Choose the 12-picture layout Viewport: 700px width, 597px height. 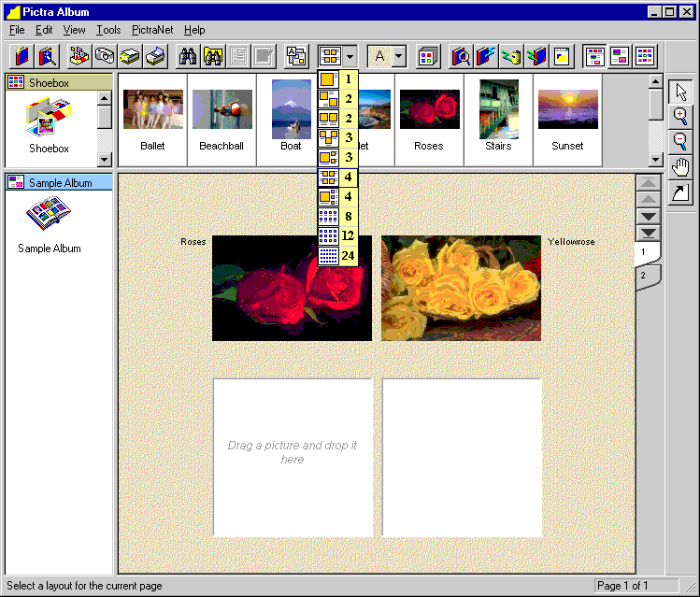[x=337, y=236]
